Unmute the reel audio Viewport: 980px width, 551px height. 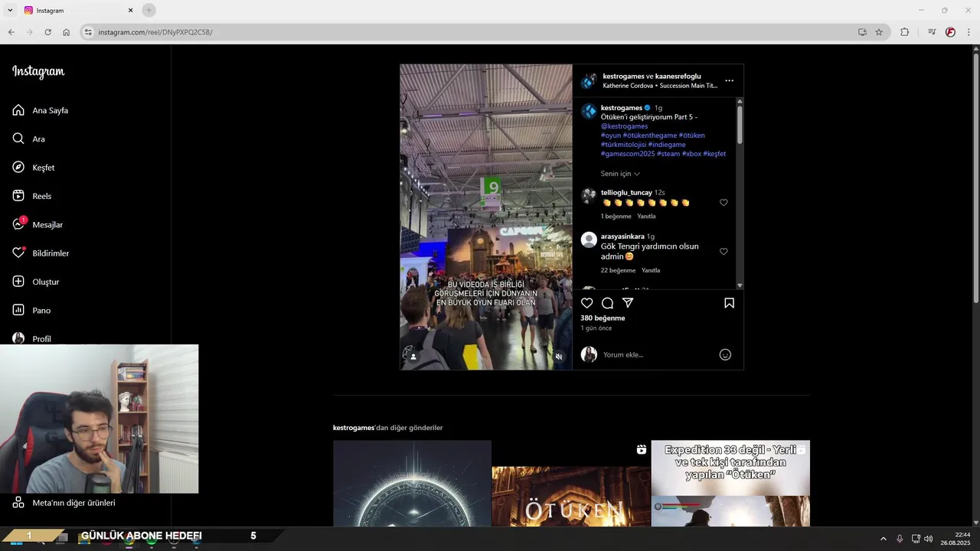click(559, 357)
